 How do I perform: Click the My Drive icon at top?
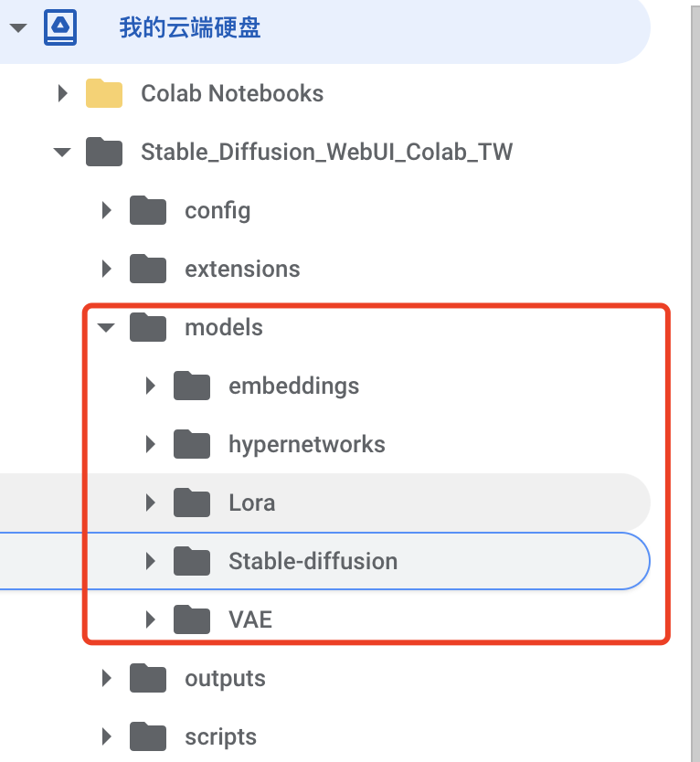click(60, 27)
